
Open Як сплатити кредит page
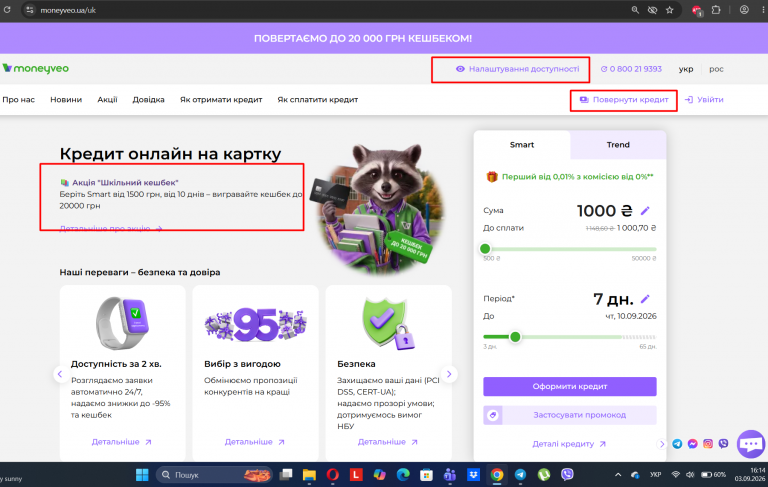(317, 99)
